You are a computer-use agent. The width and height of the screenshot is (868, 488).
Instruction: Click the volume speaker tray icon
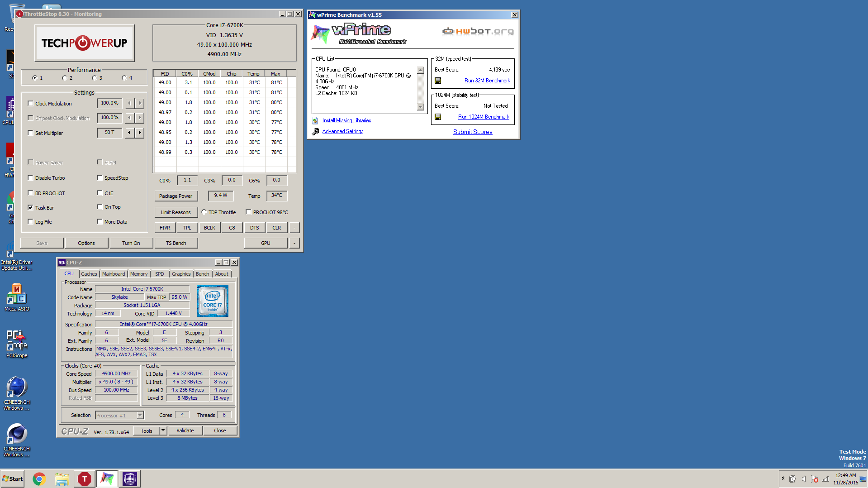point(804,479)
